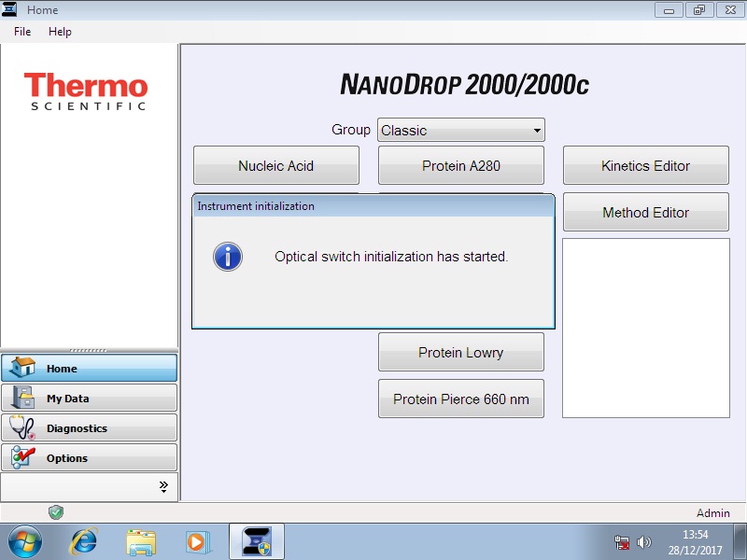Minimize the NanoDrop Home window
The image size is (747, 560).
pyautogui.click(x=669, y=9)
